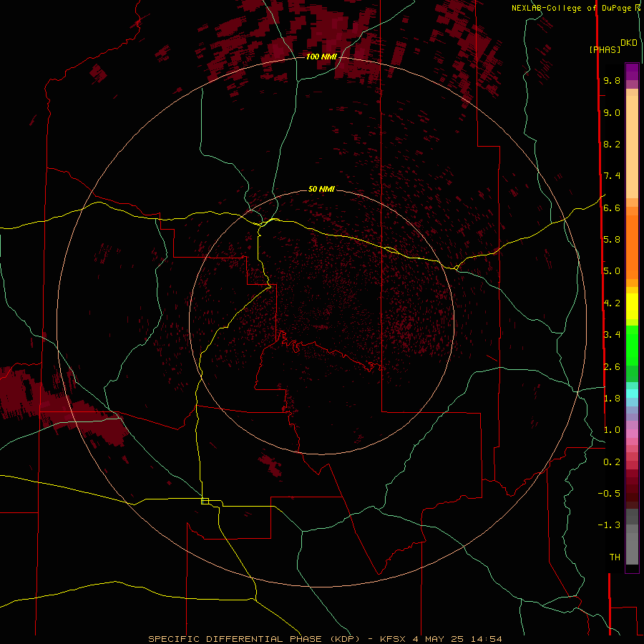Pick the purple band atop the color scale
644x644 pixels.
coord(632,72)
